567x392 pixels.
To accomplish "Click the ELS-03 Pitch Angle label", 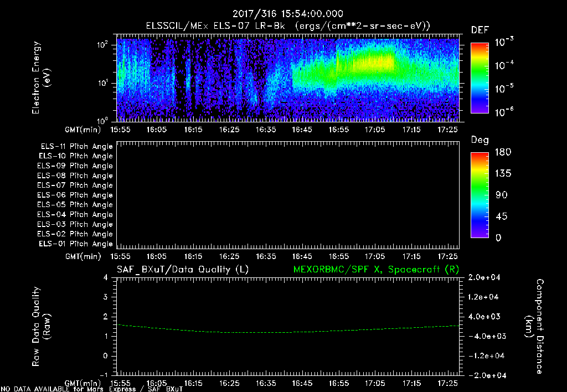I will (75, 225).
